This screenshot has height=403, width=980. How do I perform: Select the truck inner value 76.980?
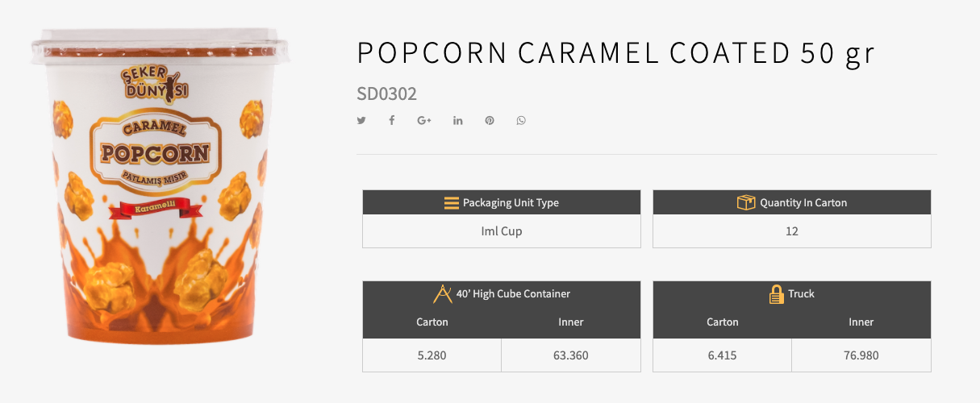pos(861,355)
